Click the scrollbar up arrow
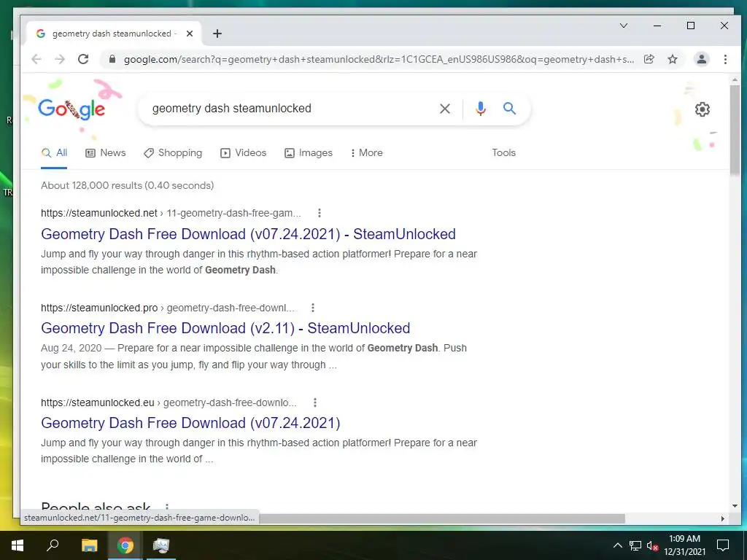Viewport: 747px width, 560px height. [735, 80]
